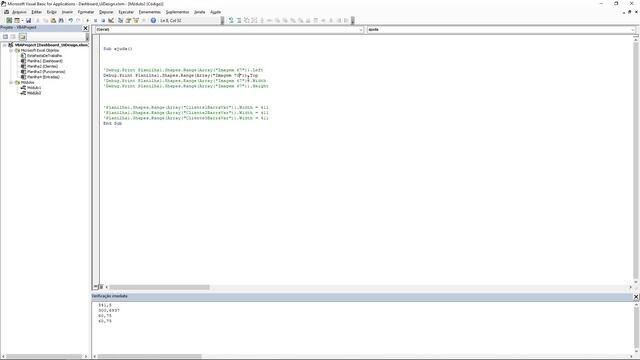Open the Properties Window toolbar icon
This screenshot has height=360, width=640.
tap(128, 20)
